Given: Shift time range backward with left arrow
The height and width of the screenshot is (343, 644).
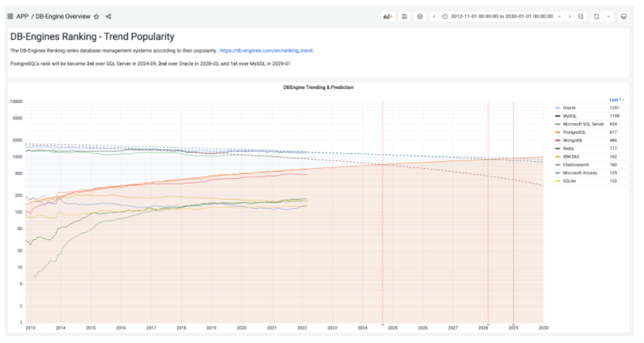Looking at the screenshot, I should tap(433, 15).
